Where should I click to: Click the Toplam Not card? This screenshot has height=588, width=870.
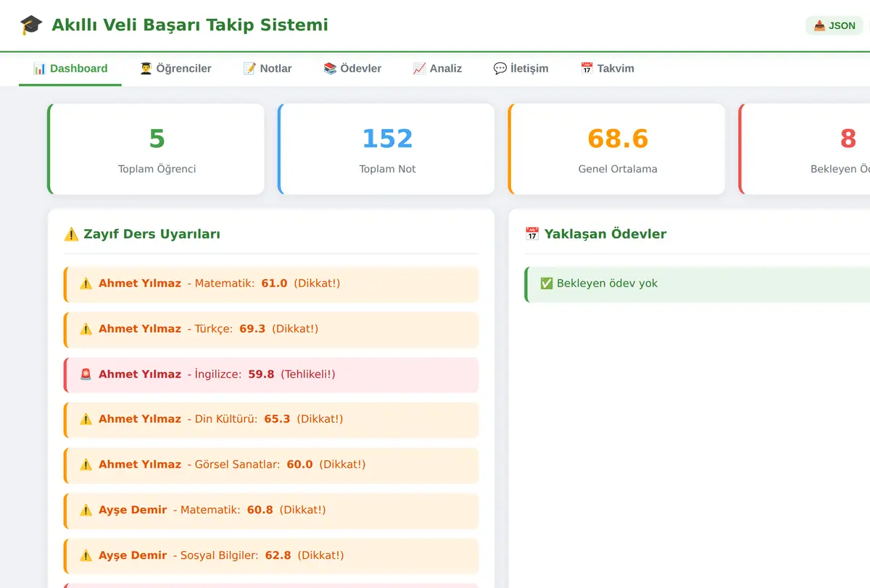coord(387,149)
